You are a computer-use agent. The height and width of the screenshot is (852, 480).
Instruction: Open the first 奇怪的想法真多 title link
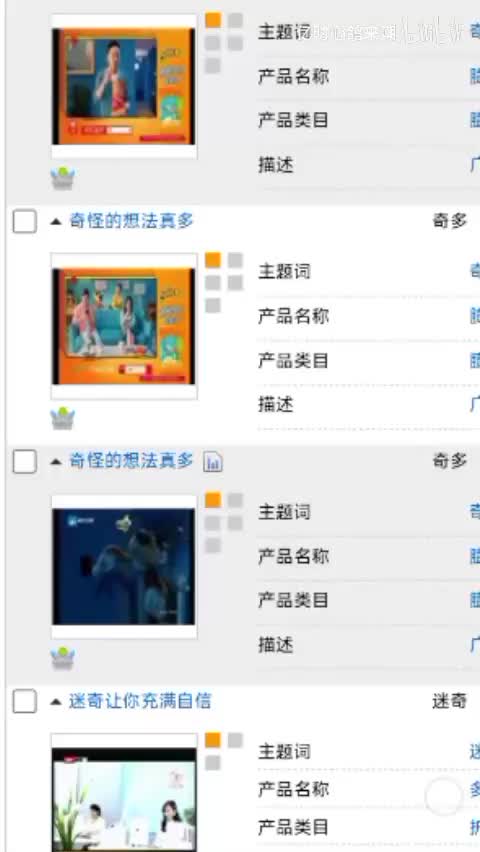click(131, 221)
